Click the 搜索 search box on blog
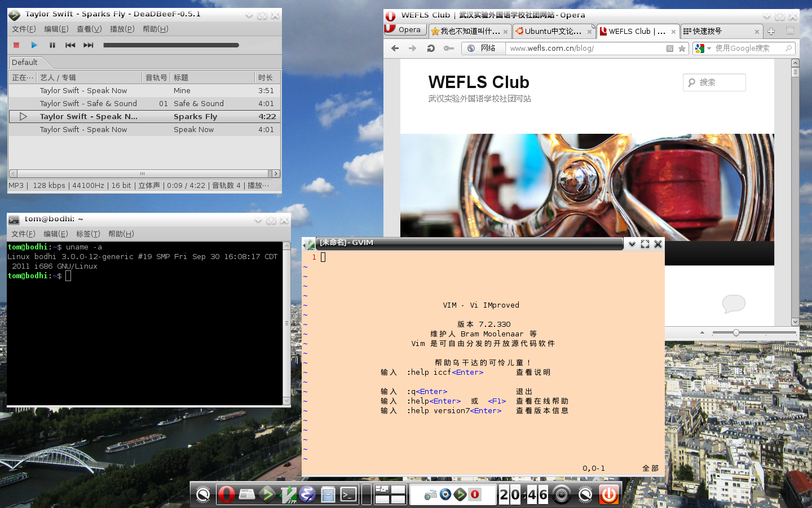Viewport: 812px width, 508px height. [x=714, y=82]
